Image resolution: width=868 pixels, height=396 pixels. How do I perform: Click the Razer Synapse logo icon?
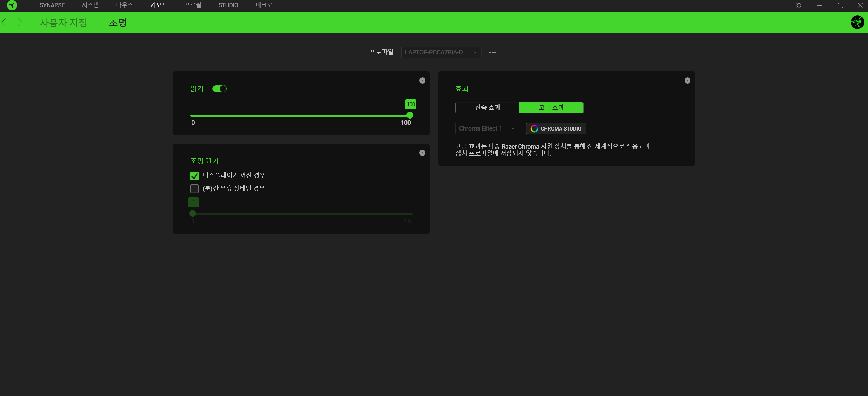pos(12,5)
